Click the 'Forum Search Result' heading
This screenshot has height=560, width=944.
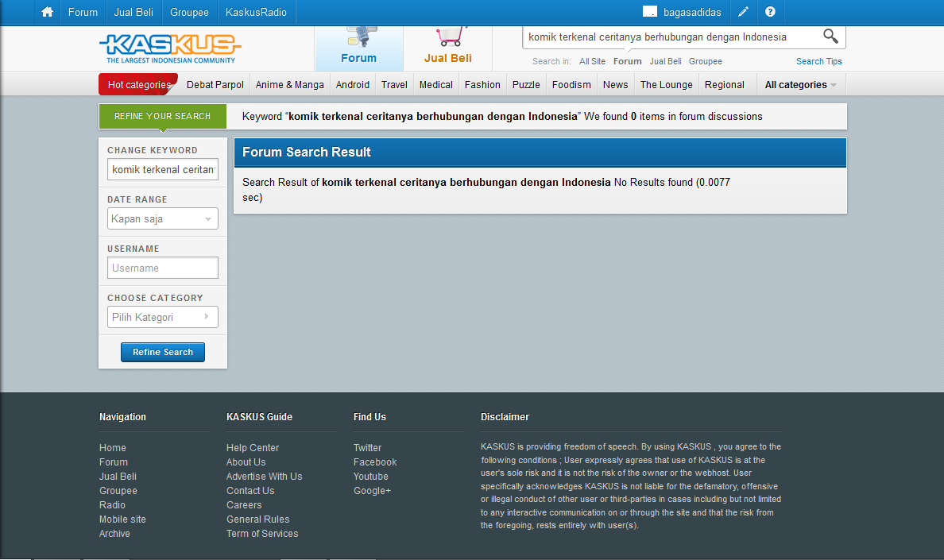tap(307, 153)
